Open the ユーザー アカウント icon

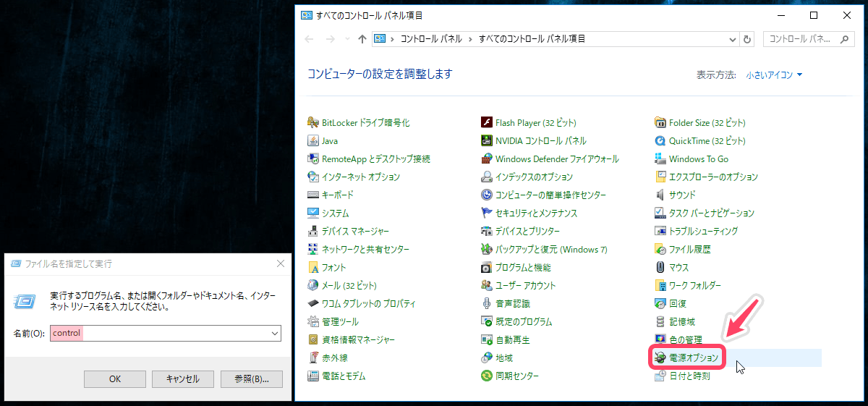click(x=487, y=286)
